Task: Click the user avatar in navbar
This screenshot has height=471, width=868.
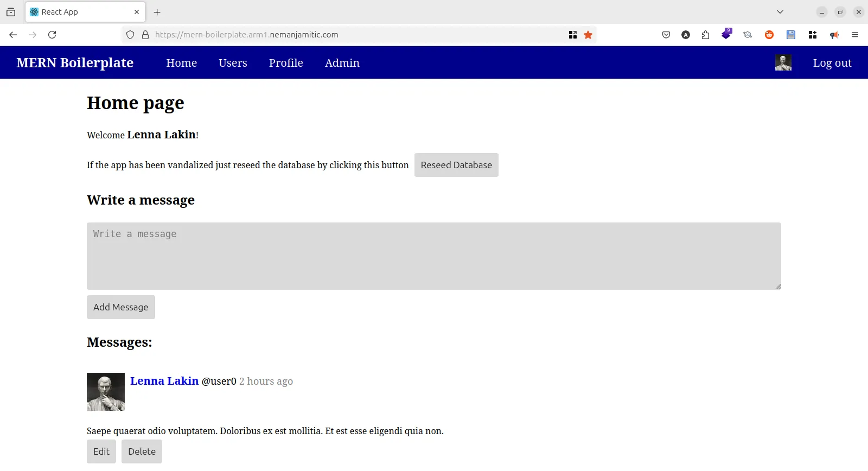Action: pyautogui.click(x=783, y=63)
